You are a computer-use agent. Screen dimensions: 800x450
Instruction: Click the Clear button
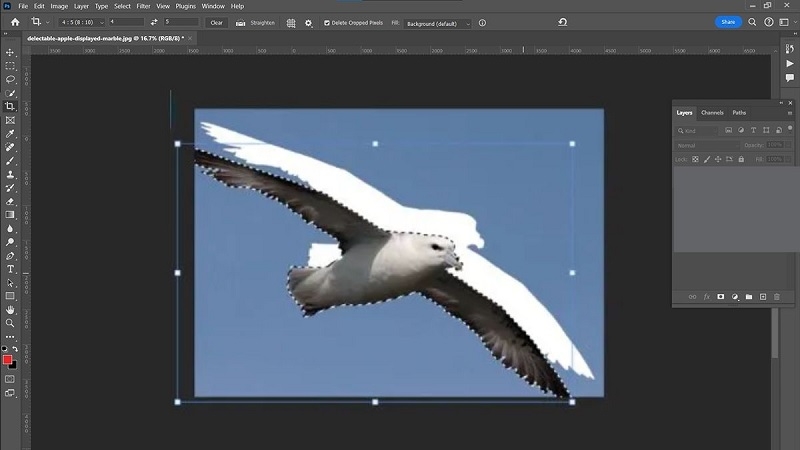click(x=216, y=22)
